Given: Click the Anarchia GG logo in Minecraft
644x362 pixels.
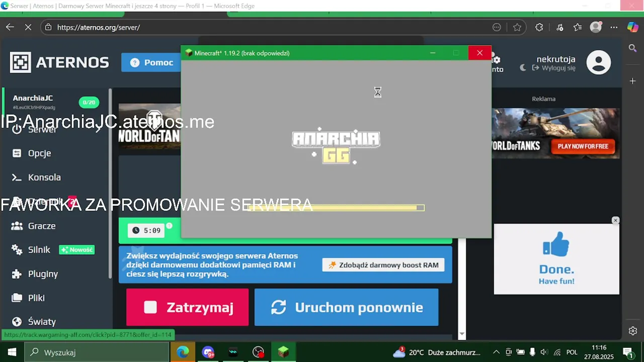Looking at the screenshot, I should pyautogui.click(x=336, y=146).
